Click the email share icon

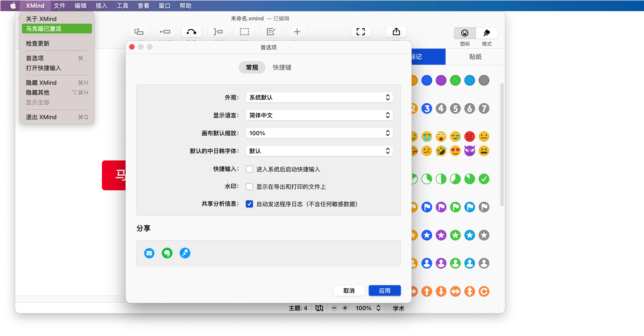(149, 253)
